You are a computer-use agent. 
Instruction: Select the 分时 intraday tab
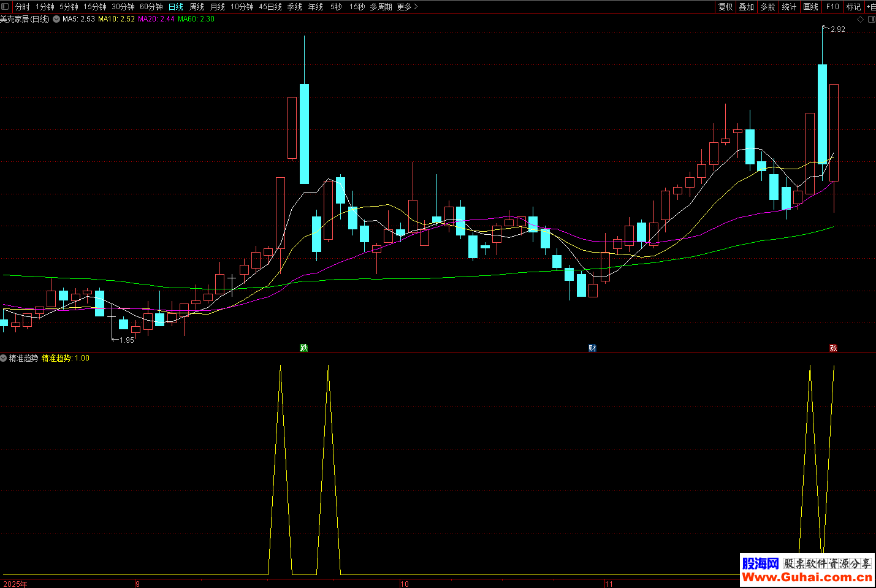click(23, 7)
